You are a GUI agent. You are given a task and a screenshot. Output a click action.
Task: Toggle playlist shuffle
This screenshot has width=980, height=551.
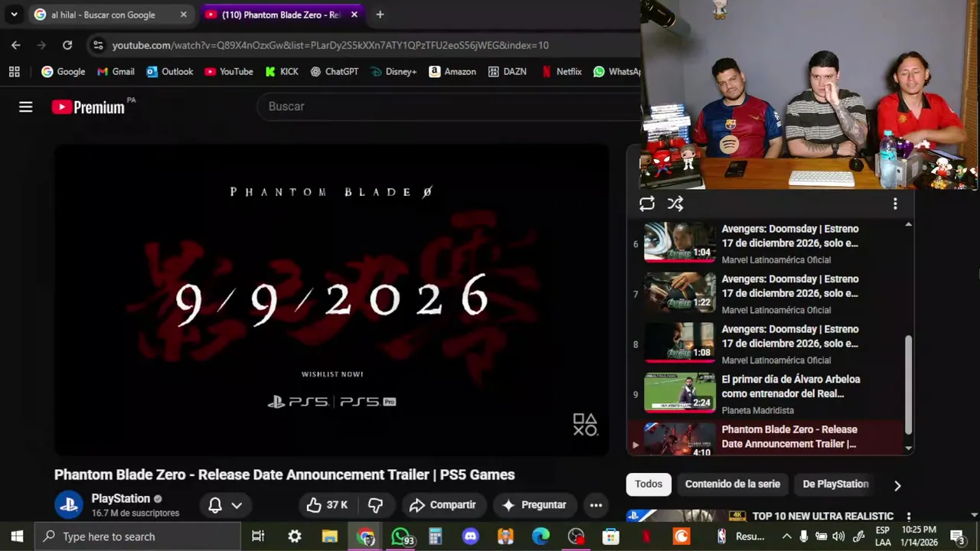click(x=675, y=204)
